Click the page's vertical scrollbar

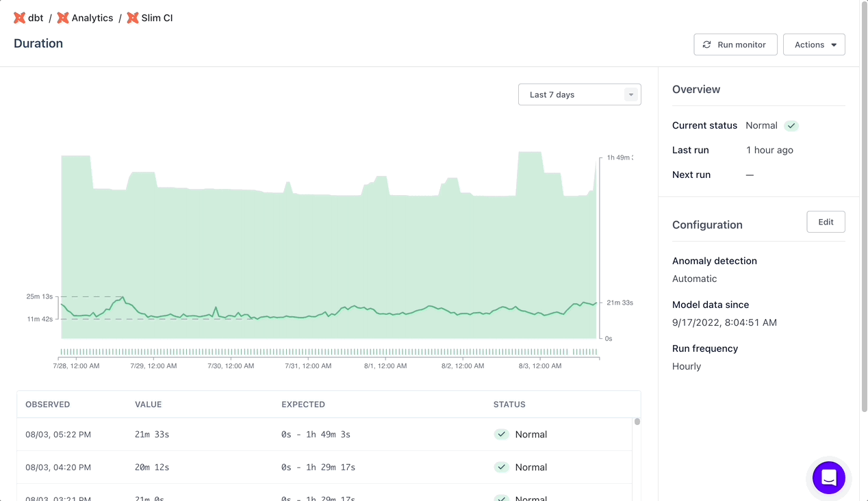[x=864, y=205]
